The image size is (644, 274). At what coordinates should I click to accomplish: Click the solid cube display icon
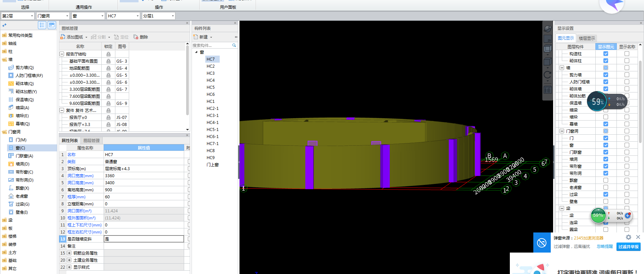tap(547, 62)
